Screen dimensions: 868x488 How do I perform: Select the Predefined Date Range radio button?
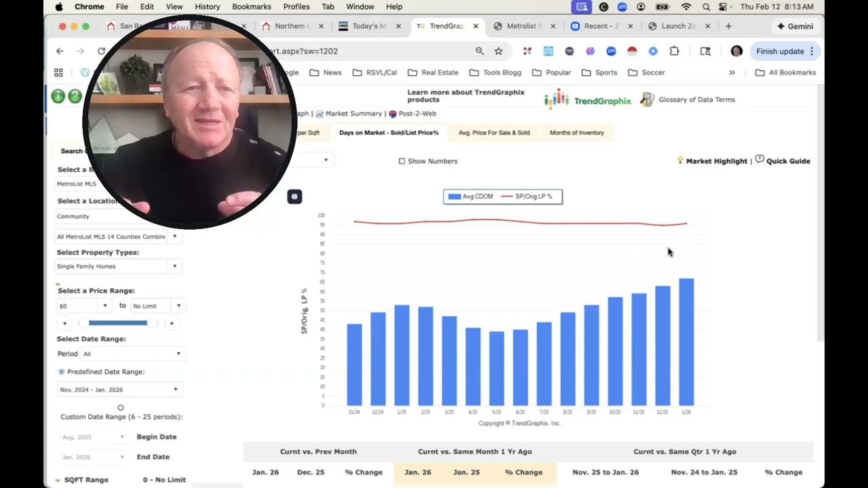point(62,372)
